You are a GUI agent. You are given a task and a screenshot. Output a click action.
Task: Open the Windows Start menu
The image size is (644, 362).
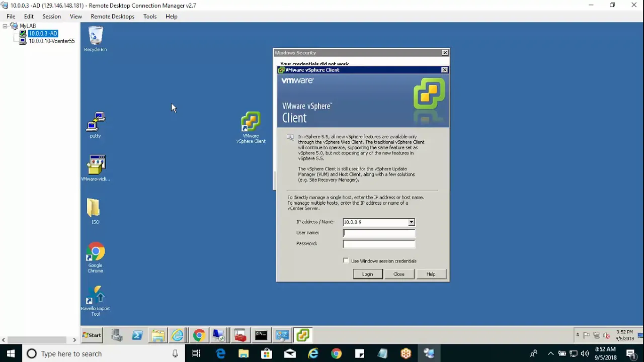click(11, 353)
